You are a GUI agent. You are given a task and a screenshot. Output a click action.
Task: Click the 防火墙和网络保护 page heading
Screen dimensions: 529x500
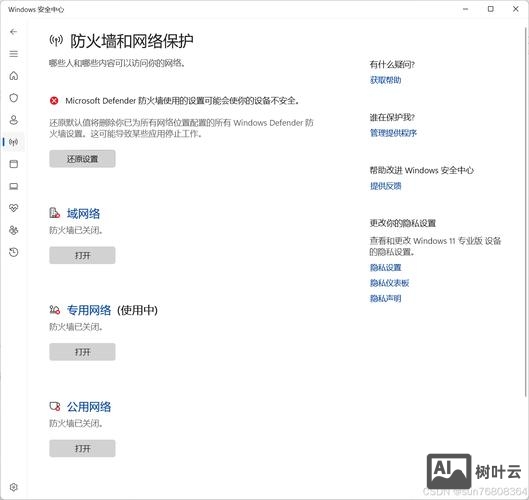[x=132, y=41]
